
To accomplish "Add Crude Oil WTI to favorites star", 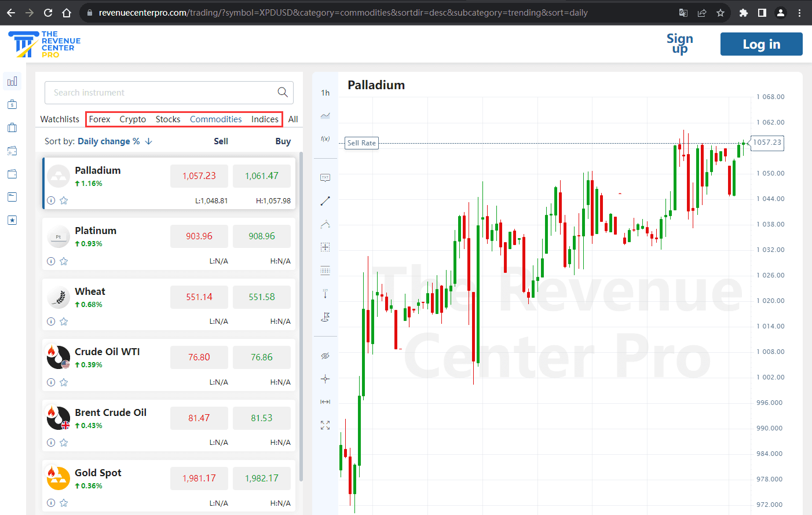I will tap(64, 382).
